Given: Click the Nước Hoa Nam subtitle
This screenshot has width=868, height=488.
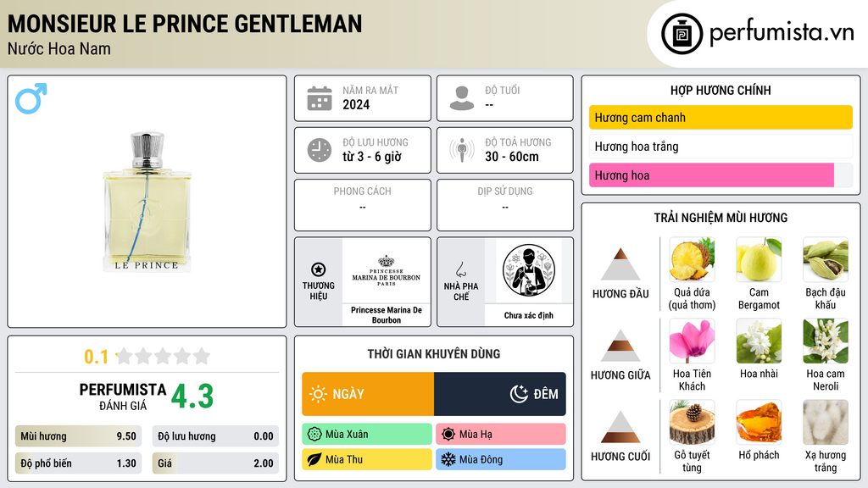Looking at the screenshot, I should pyautogui.click(x=59, y=48).
